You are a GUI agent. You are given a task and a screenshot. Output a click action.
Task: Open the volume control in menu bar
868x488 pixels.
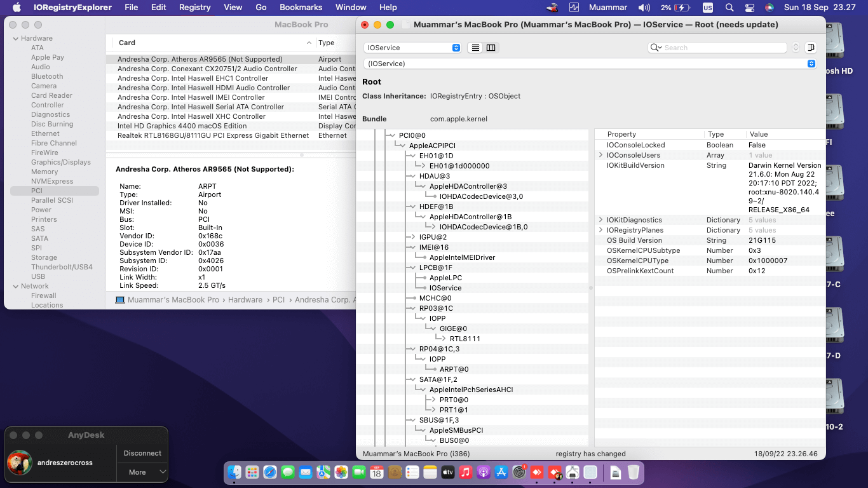tap(644, 8)
